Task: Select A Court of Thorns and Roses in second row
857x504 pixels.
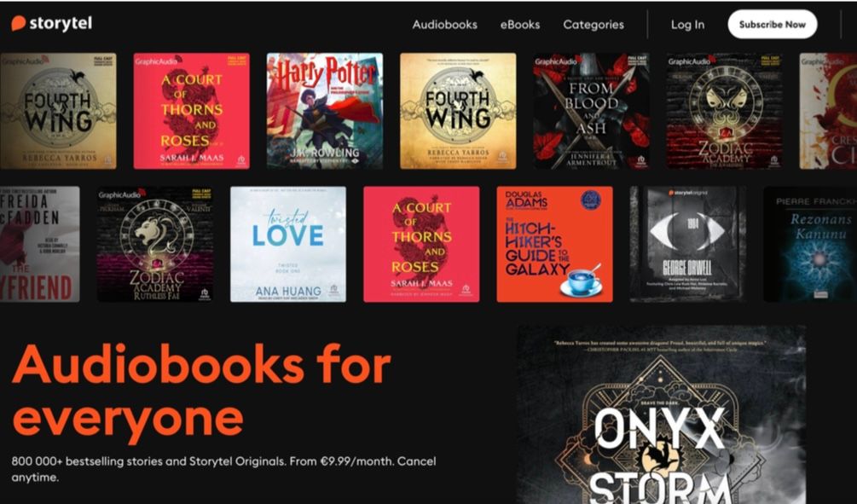Action: (x=421, y=244)
